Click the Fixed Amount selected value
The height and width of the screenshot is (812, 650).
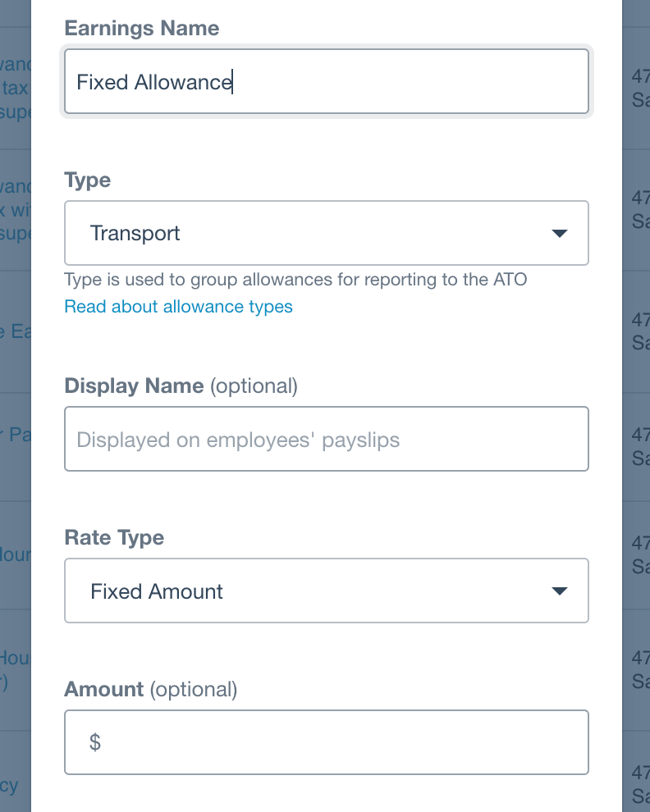(x=157, y=591)
